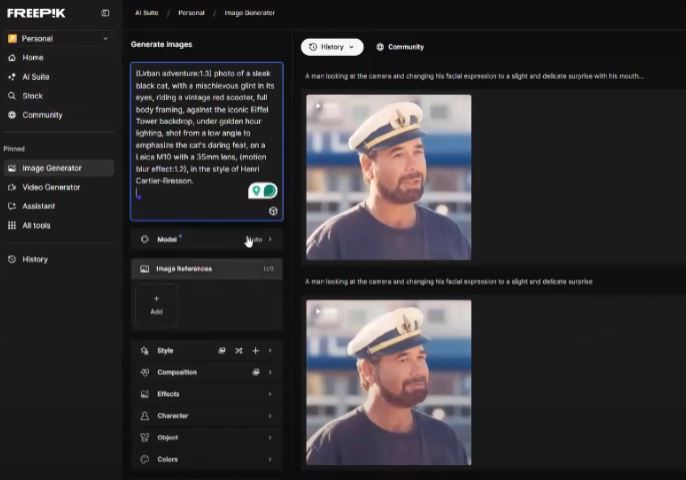Switch to the Community tab
Image resolution: width=686 pixels, height=480 pixels.
pos(400,47)
